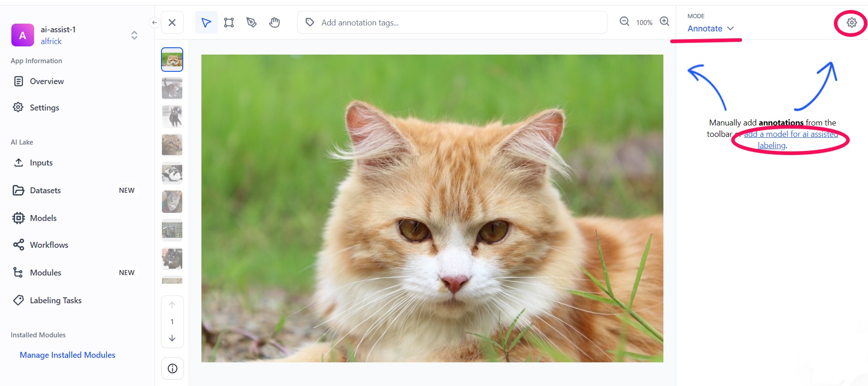Image resolution: width=868 pixels, height=386 pixels.
Task: Collapse the left sidebar arrow
Action: point(155,22)
